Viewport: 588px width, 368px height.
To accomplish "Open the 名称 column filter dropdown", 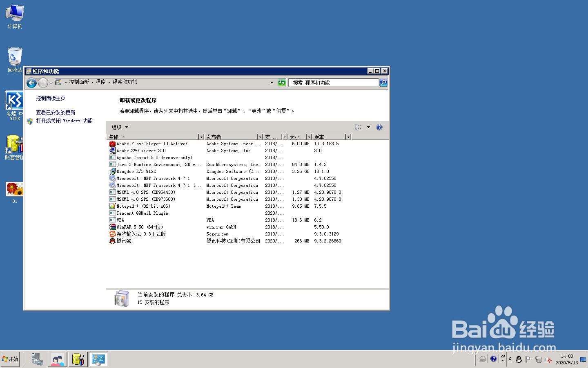I will (x=201, y=137).
